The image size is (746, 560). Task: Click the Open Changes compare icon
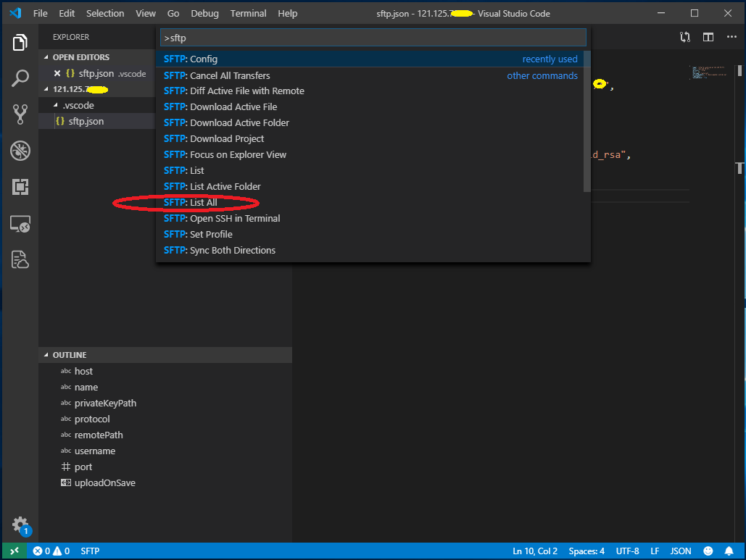pyautogui.click(x=685, y=37)
